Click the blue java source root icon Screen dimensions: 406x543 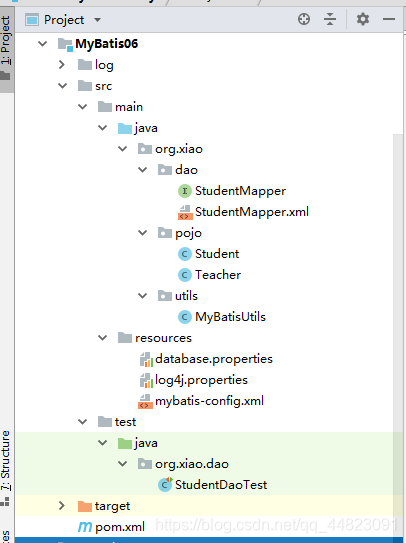(x=125, y=128)
